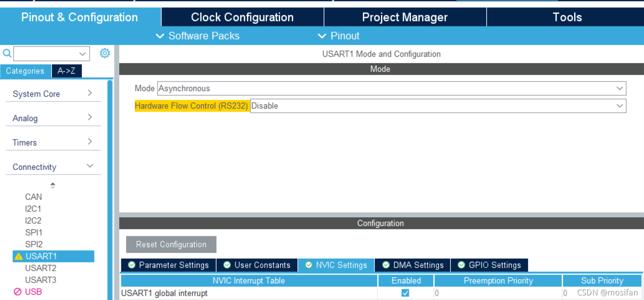
Task: Click the User Constants green check icon
Action: click(x=227, y=265)
